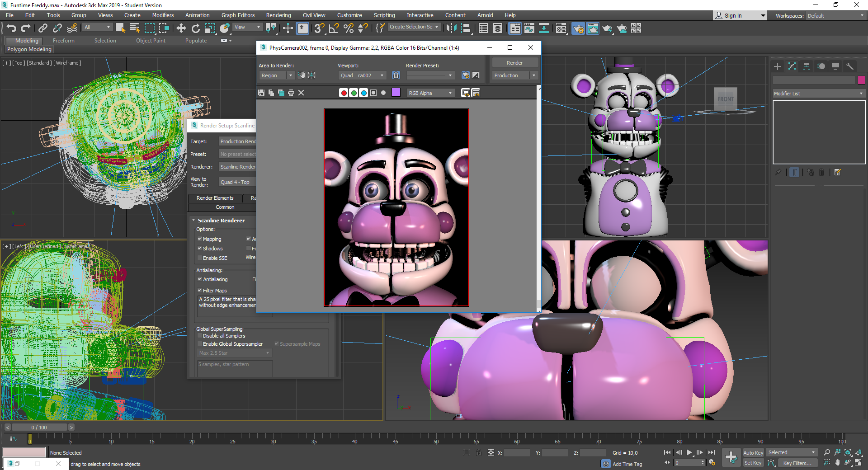Print the rendered image
868x470 pixels.
coord(291,93)
